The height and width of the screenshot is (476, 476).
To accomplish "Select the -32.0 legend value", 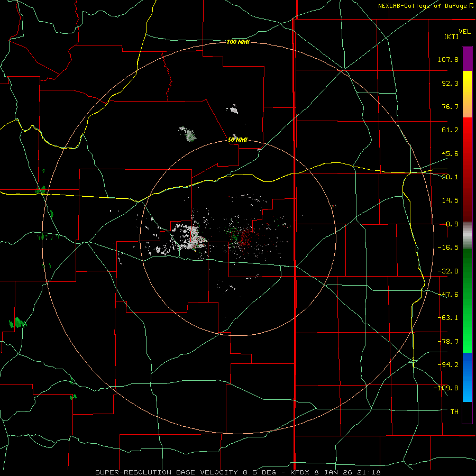I will (x=448, y=271).
